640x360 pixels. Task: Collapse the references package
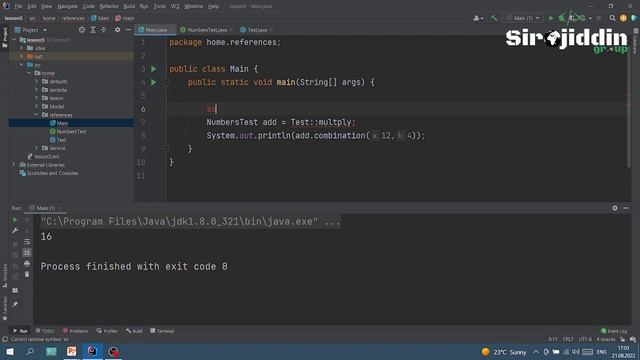point(36,115)
